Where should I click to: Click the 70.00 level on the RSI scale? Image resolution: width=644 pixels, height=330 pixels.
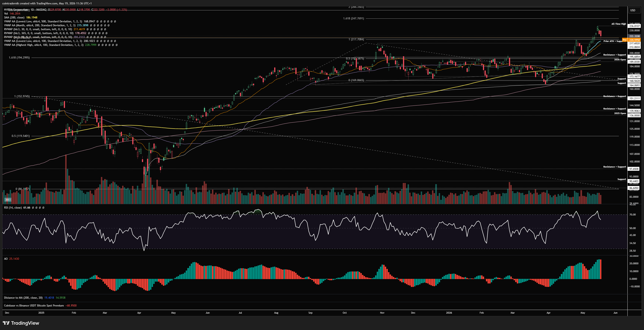(x=632, y=215)
